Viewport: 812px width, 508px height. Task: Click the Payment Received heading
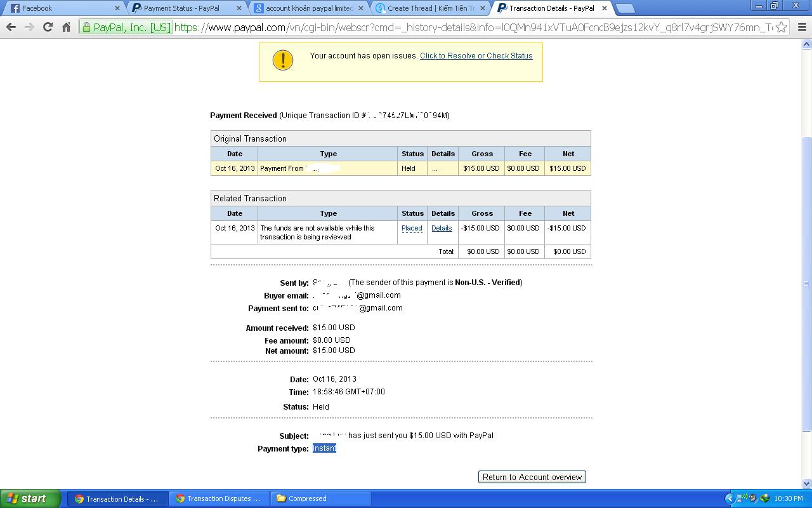point(244,116)
